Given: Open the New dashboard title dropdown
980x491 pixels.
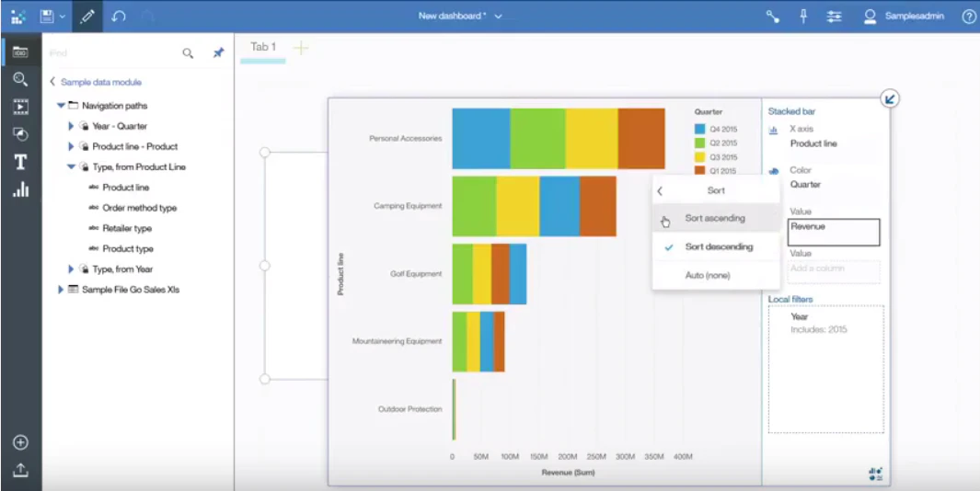Looking at the screenshot, I should tap(498, 17).
